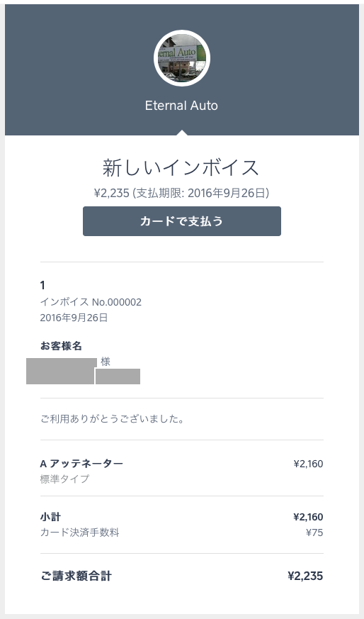
Task: Click the A アッテネーター line item
Action: click(x=81, y=464)
